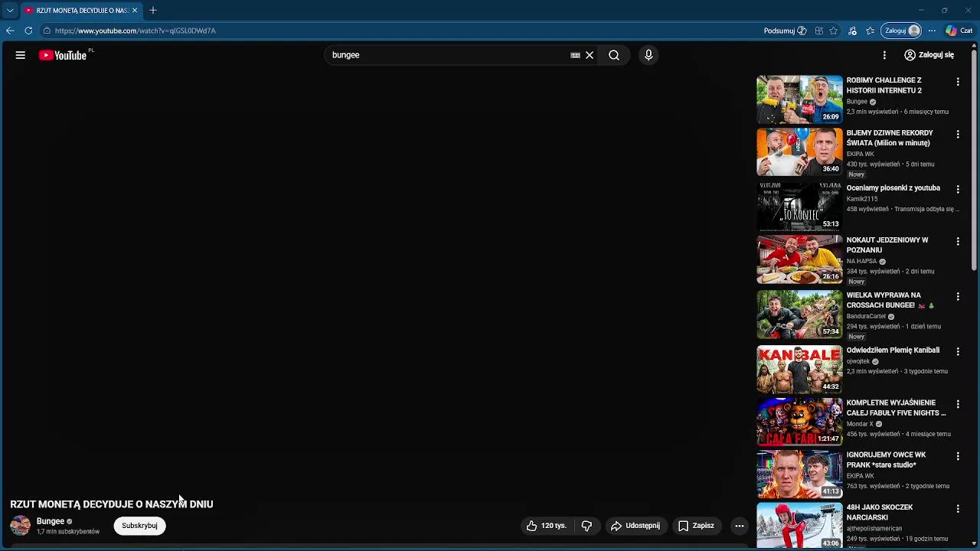Viewport: 980px width, 551px height.
Task: Dislike the video with thumbs down
Action: click(x=586, y=526)
